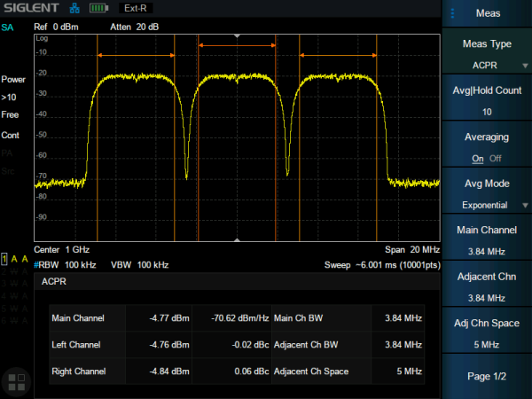This screenshot has height=399, width=532.
Task: Toggle the Cont sweep mode label
Action: click(x=10, y=136)
